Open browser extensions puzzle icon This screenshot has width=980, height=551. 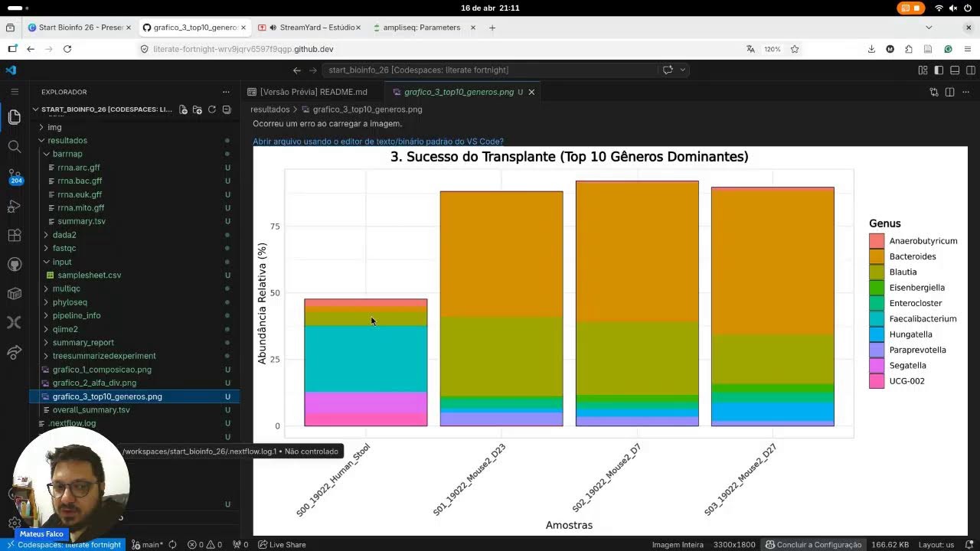(x=909, y=49)
